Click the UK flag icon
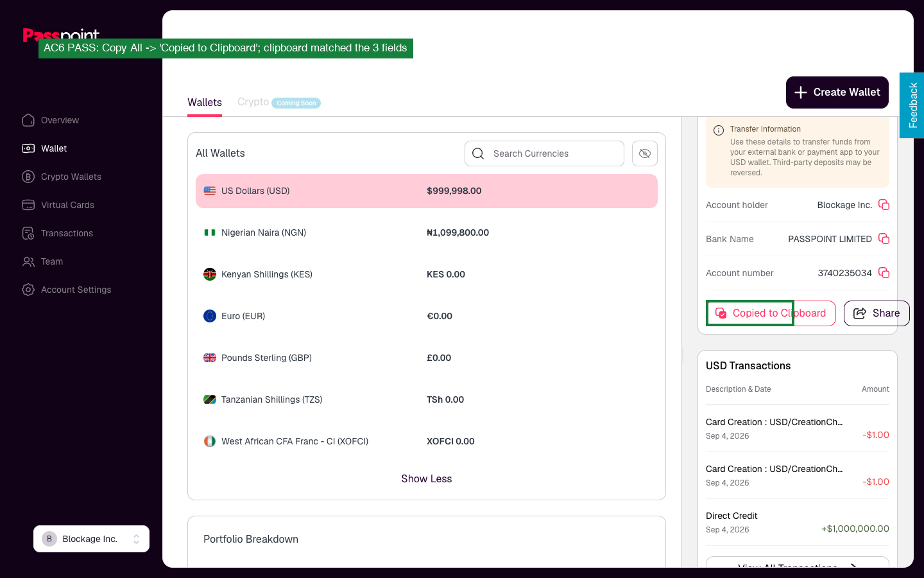Screen dimensions: 924x578 [210, 358]
